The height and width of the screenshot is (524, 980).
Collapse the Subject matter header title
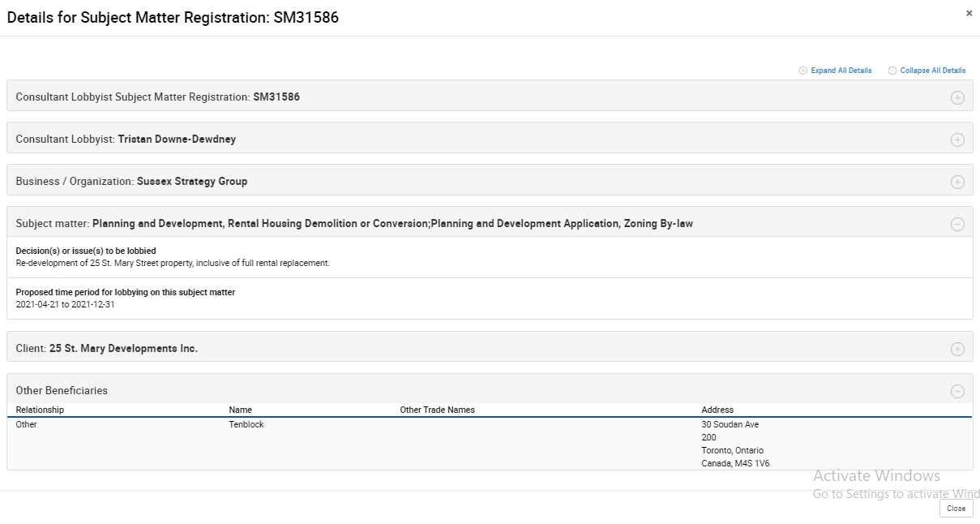tap(354, 223)
